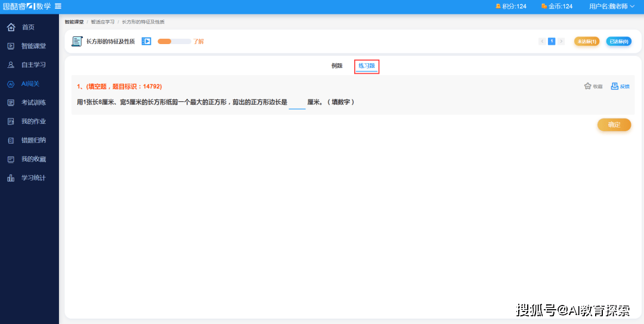Screen dimensions: 644x324
Task: Click the 智能课堂 play icon
Action: [x=11, y=46]
